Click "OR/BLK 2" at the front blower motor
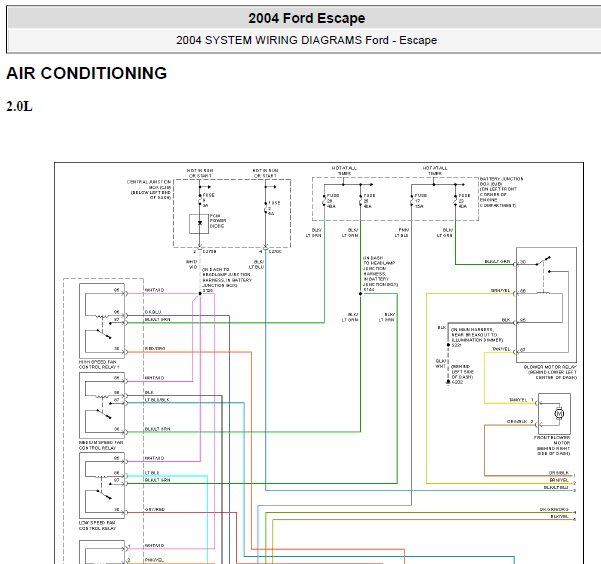This screenshot has width=601, height=564. (x=520, y=421)
